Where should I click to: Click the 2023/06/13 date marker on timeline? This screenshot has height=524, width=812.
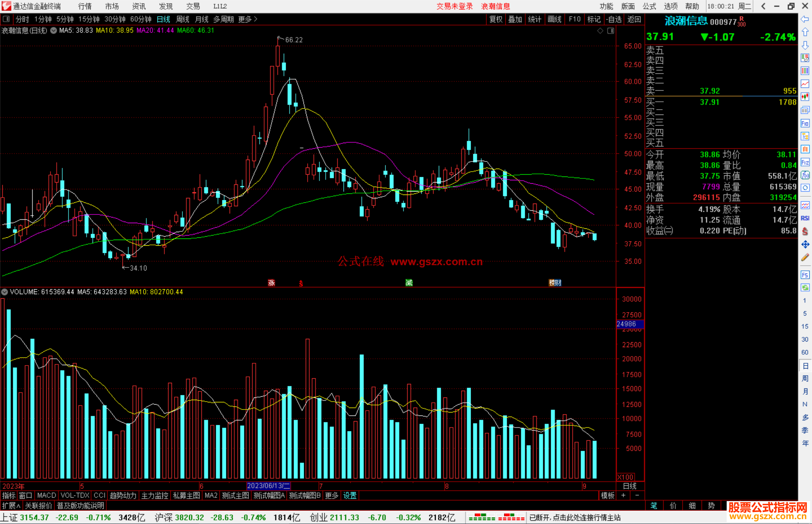[x=268, y=486]
